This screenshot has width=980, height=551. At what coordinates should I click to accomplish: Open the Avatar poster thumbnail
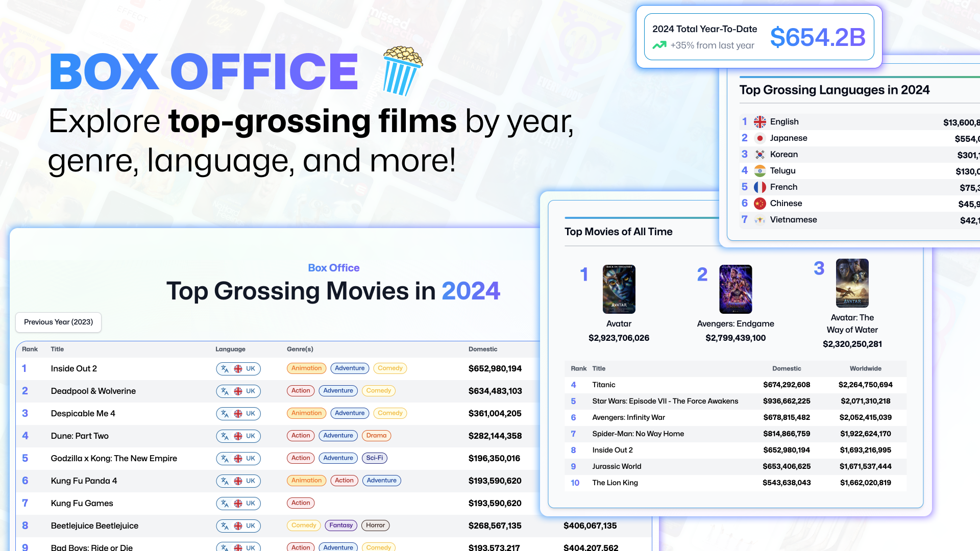pyautogui.click(x=619, y=289)
